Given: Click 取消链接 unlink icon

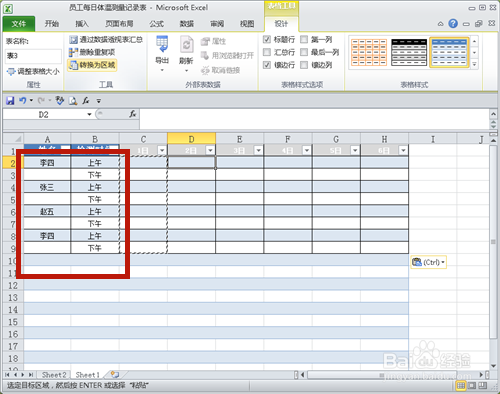Looking at the screenshot, I should (205, 70).
